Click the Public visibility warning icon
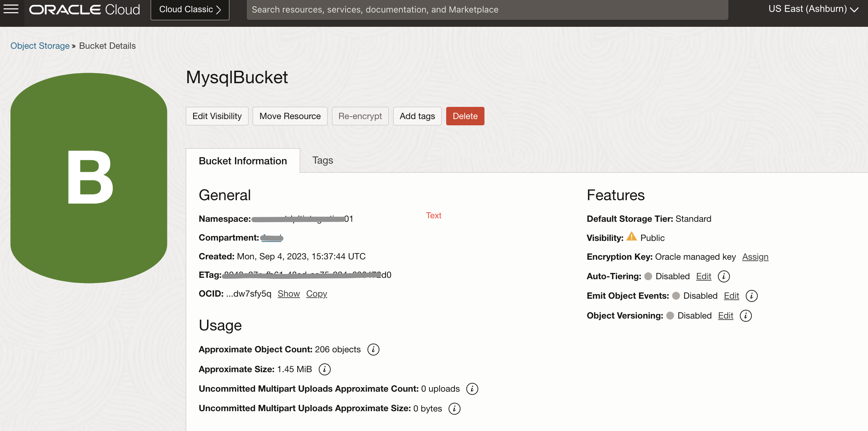The image size is (868, 431). click(631, 237)
